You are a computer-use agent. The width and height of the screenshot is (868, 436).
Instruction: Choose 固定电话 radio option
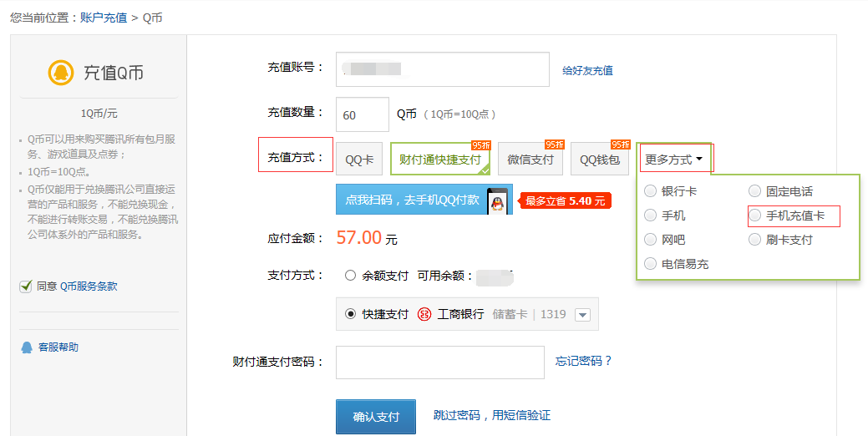pyautogui.click(x=754, y=191)
